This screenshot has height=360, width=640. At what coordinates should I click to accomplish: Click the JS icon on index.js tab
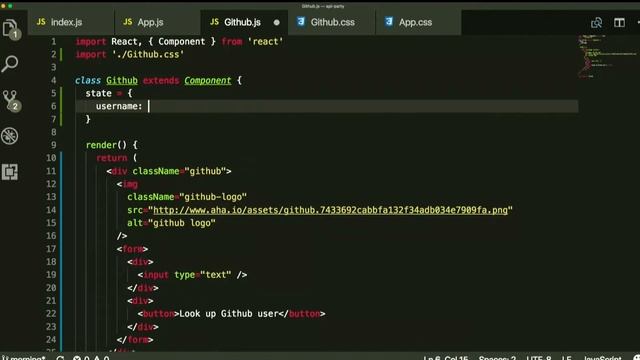point(41,22)
